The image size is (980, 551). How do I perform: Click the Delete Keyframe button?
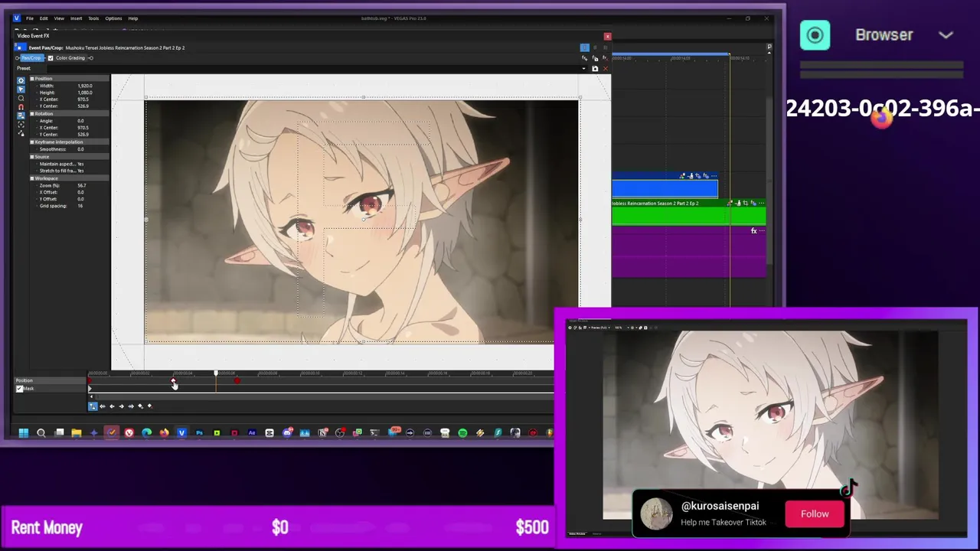coord(150,406)
